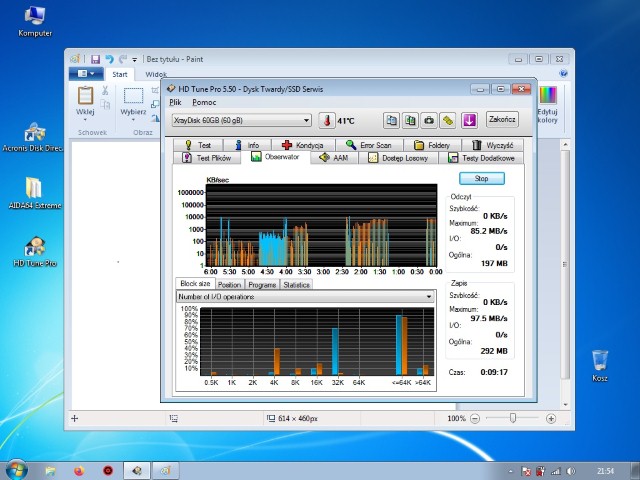Switch to the AAM tab
640x480 pixels.
coord(334,158)
